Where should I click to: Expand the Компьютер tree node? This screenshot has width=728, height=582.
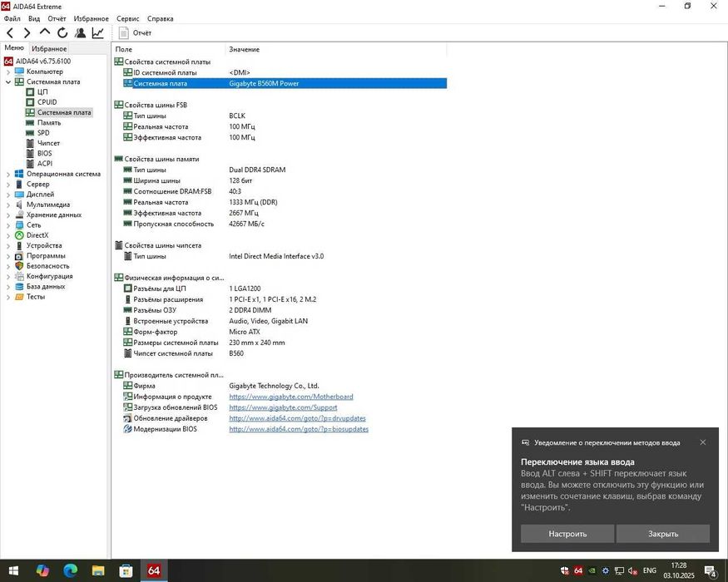[7, 72]
